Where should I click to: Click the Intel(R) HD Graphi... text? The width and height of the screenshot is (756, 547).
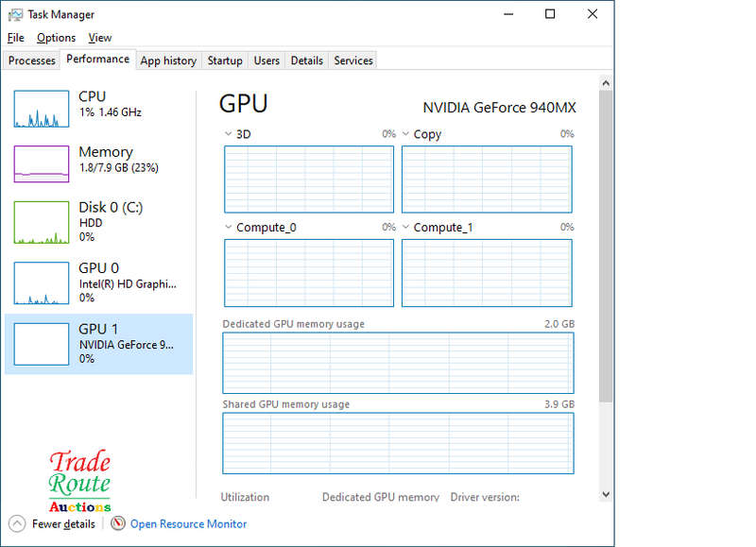click(x=128, y=283)
